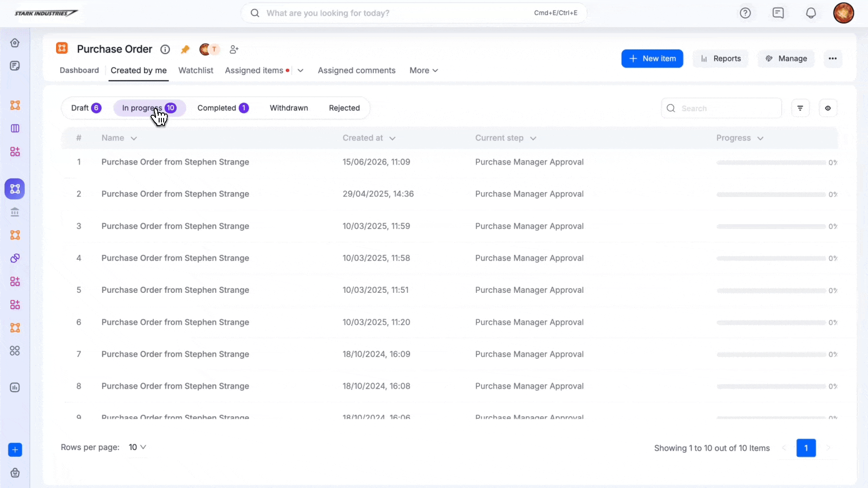Show Draft status items
Screen dimensions: 868x488
click(86, 108)
